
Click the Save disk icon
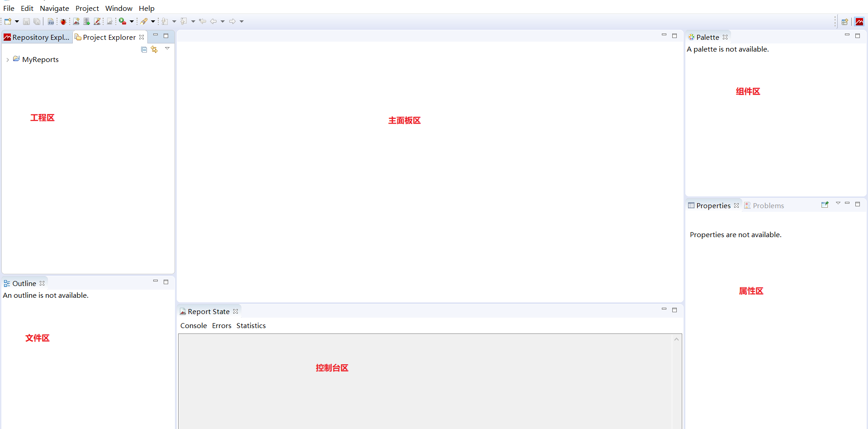(x=26, y=21)
